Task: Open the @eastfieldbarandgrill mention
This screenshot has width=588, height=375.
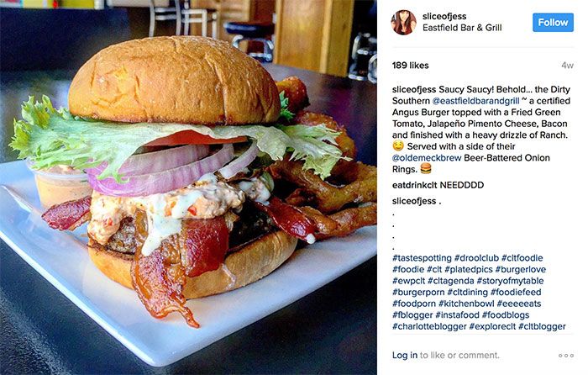Action: coord(476,101)
